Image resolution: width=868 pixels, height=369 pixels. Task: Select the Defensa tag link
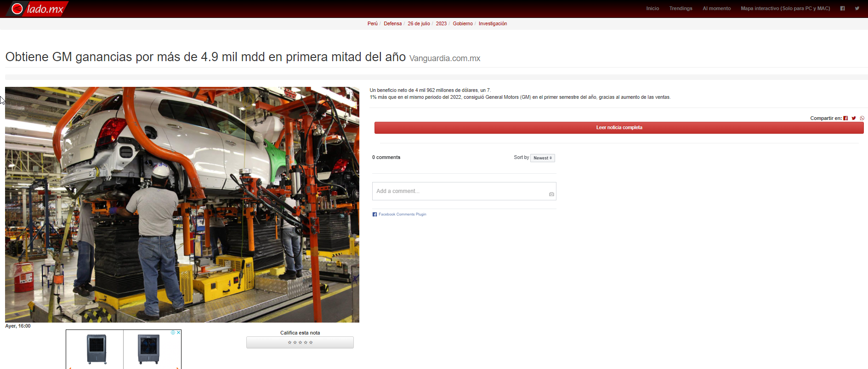point(393,23)
